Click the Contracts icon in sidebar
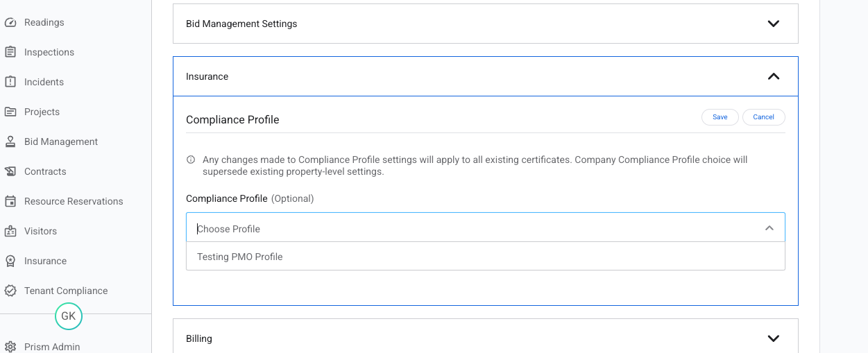This screenshot has height=353, width=868. 10,171
